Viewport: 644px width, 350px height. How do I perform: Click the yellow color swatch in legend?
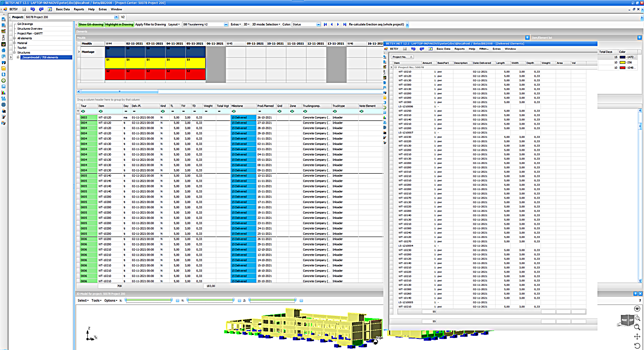coord(623,62)
